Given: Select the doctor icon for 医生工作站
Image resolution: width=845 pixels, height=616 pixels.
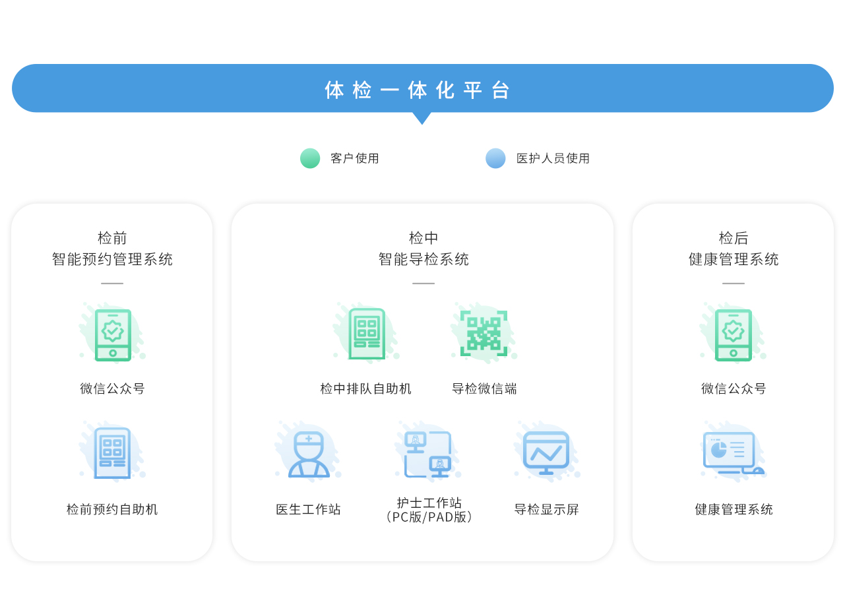Looking at the screenshot, I should click(x=308, y=454).
